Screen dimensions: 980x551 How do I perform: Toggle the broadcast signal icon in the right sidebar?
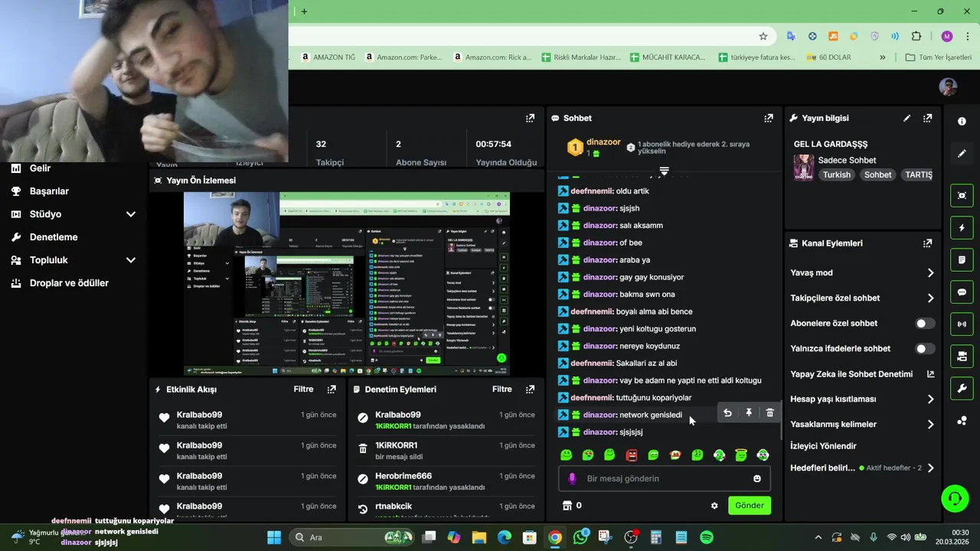pyautogui.click(x=962, y=324)
